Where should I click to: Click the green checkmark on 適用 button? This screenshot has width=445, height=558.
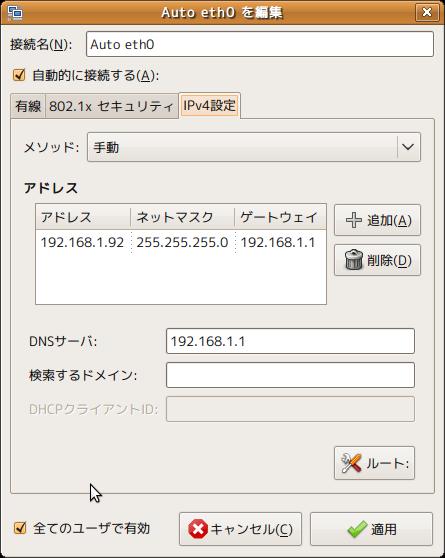coord(357,529)
